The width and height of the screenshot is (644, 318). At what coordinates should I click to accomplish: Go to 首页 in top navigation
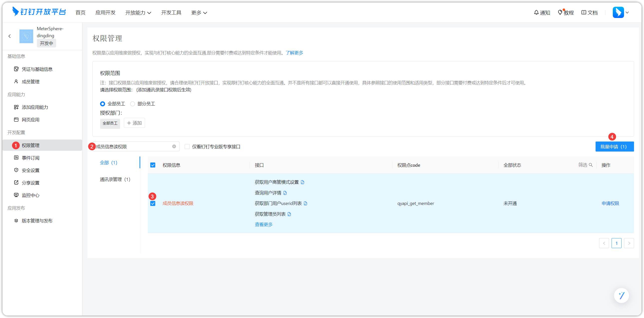point(80,12)
